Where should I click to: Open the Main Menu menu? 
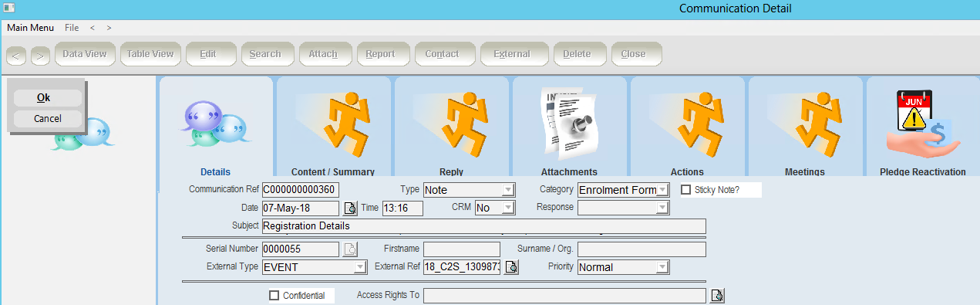pyautogui.click(x=30, y=28)
